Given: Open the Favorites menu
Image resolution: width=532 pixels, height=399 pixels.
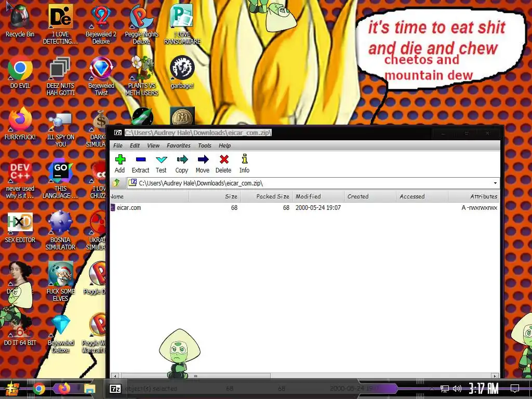Looking at the screenshot, I should coord(179,145).
